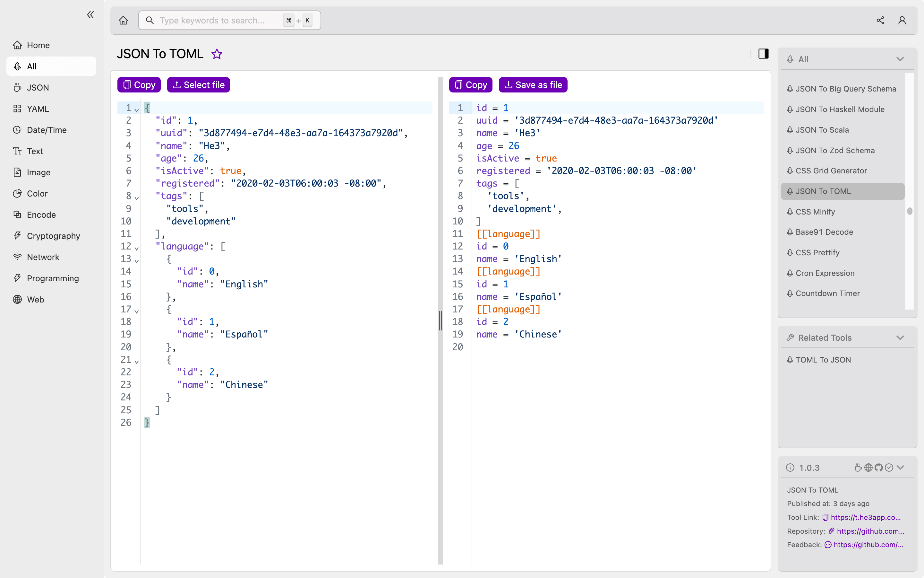924x578 pixels.
Task: Open Base91 Decode tool
Action: point(842,232)
